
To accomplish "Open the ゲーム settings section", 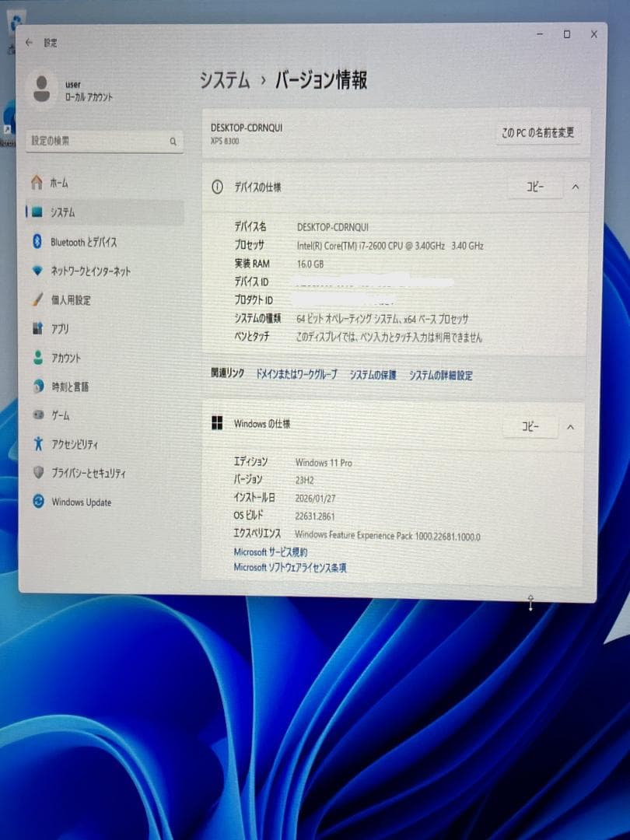I will point(61,415).
